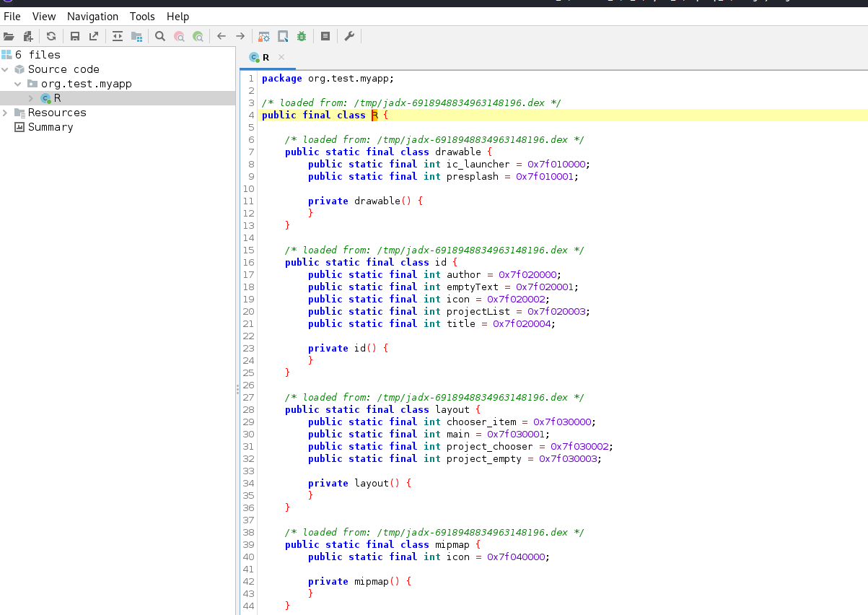This screenshot has height=615, width=868.
Task: Open the debugger with the green bug icon
Action: coord(302,36)
